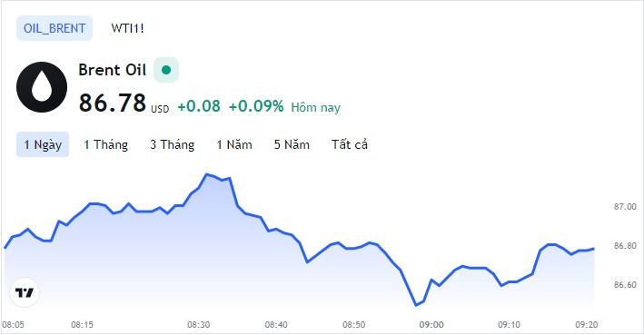This screenshot has width=644, height=335.
Task: Switch to the WTI1! symbol tab
Action: pos(127,28)
